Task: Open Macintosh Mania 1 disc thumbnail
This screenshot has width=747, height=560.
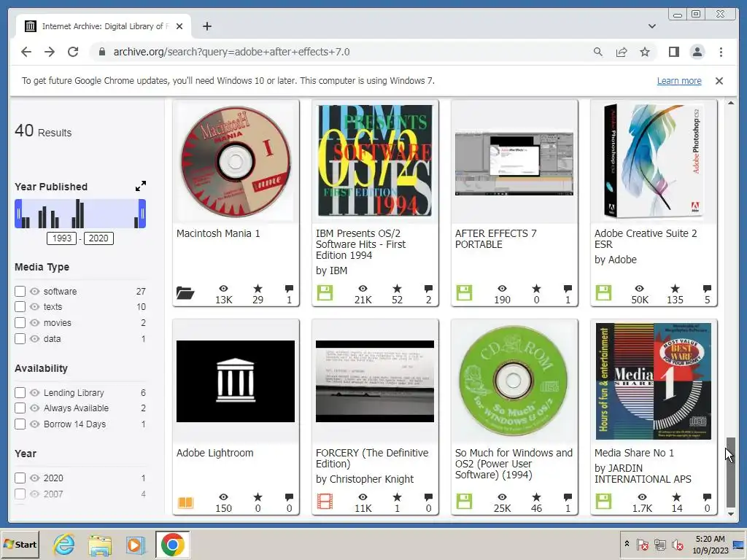Action: click(x=236, y=161)
